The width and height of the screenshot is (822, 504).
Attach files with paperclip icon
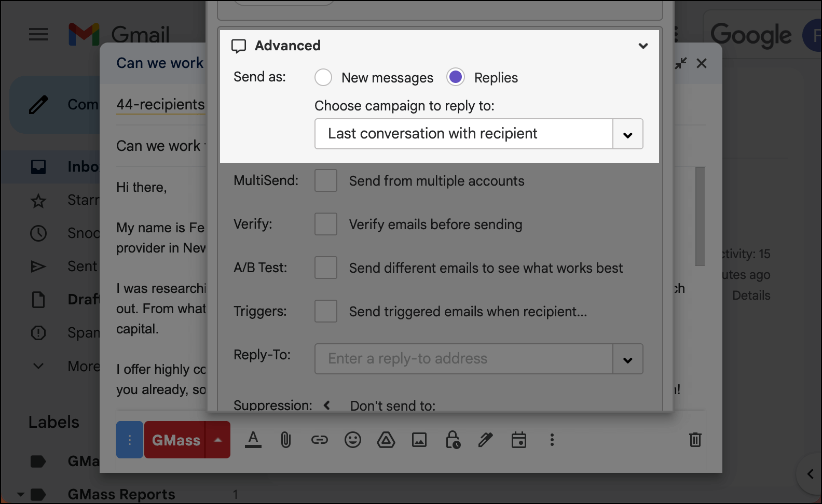coord(286,440)
